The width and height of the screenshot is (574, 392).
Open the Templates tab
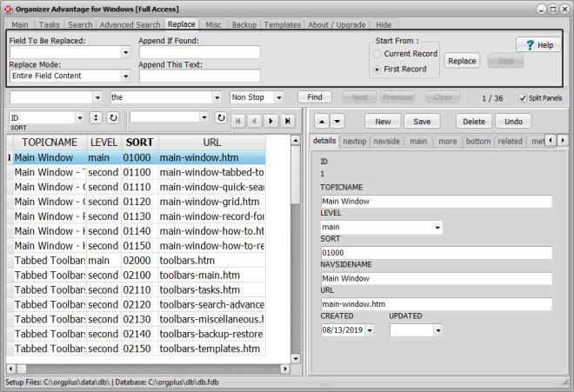[283, 25]
